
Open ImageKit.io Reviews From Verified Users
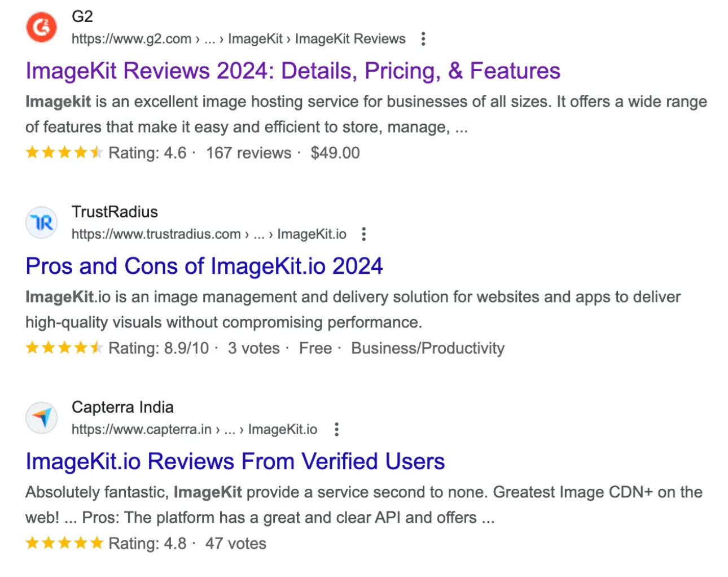(235, 462)
